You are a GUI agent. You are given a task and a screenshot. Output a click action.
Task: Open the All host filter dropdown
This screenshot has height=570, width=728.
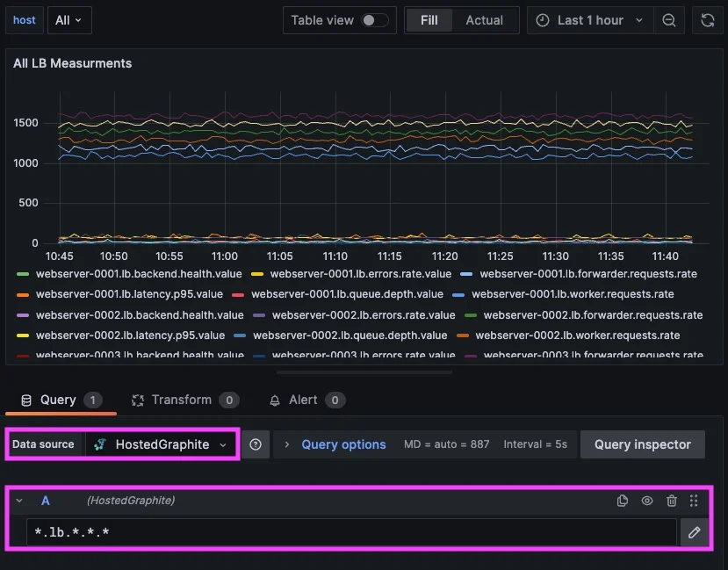point(69,19)
